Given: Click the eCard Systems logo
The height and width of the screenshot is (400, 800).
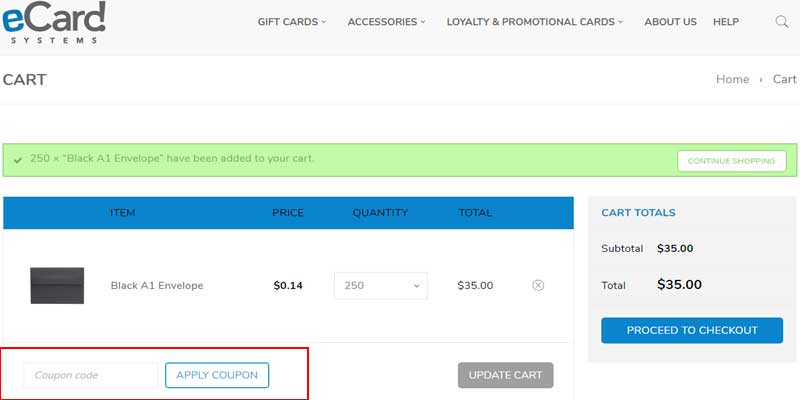Looking at the screenshot, I should click(x=53, y=22).
